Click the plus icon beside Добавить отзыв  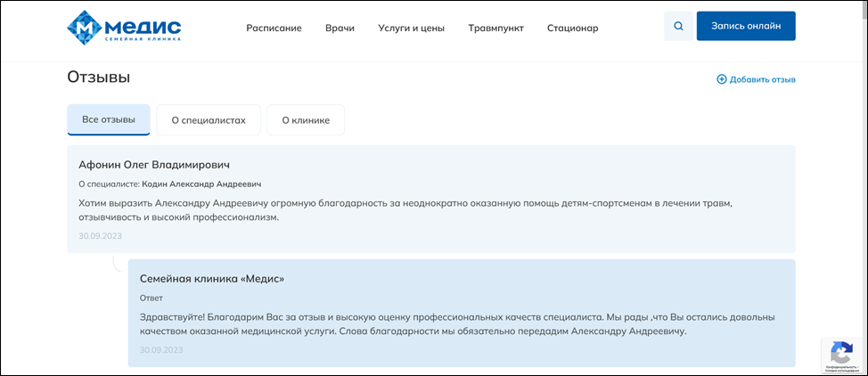722,79
